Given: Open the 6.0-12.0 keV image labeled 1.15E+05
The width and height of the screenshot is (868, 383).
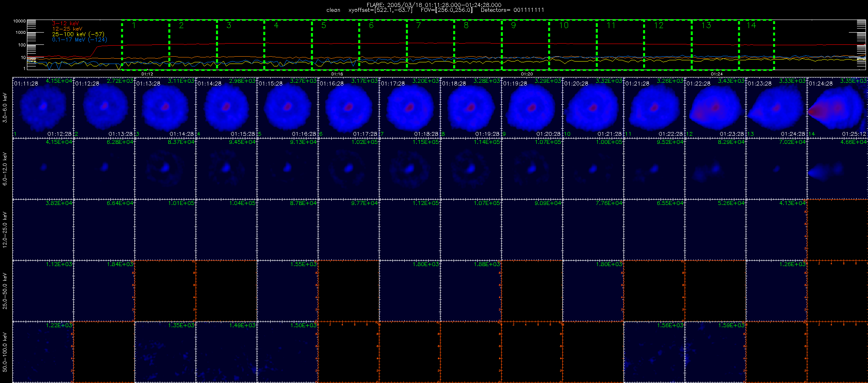Looking at the screenshot, I should pyautogui.click(x=410, y=168).
